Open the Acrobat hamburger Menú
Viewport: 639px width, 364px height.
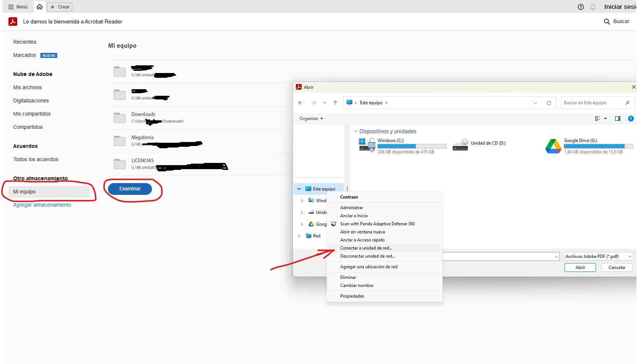coord(18,7)
